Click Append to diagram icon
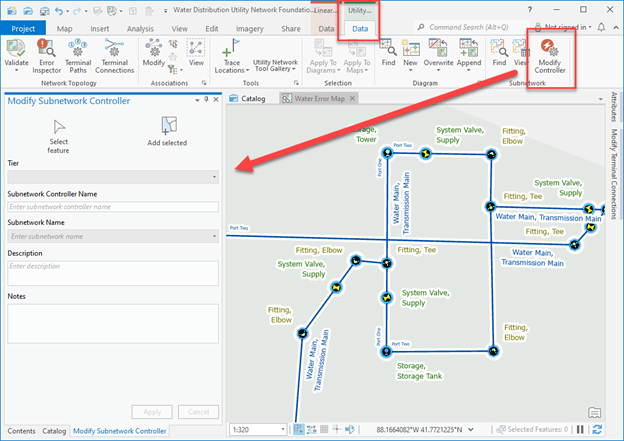 tap(468, 47)
